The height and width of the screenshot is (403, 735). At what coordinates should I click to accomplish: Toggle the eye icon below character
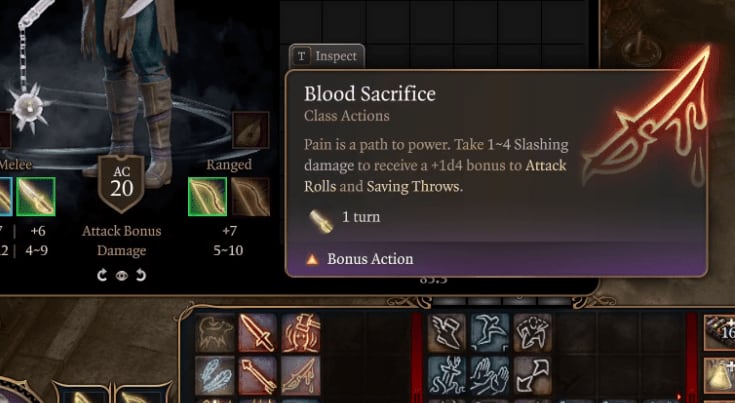click(121, 276)
